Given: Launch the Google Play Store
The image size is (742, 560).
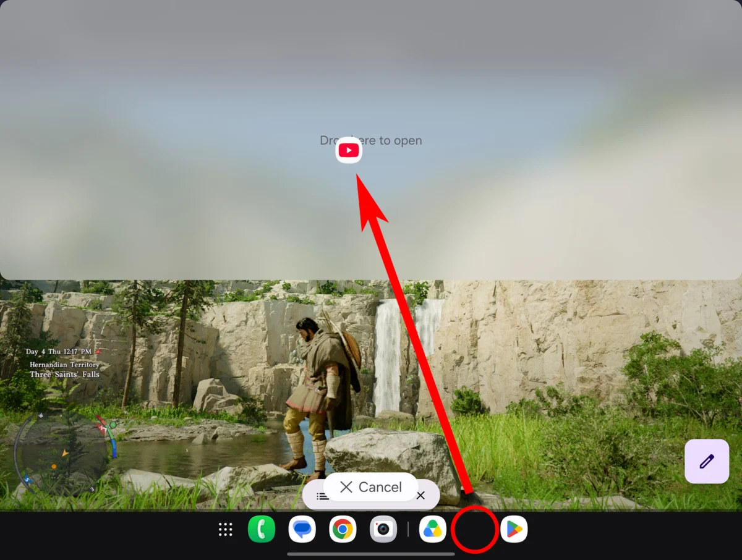Looking at the screenshot, I should point(514,529).
